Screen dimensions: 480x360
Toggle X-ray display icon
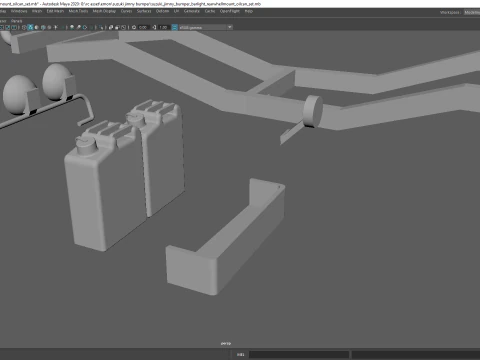(x=111, y=27)
